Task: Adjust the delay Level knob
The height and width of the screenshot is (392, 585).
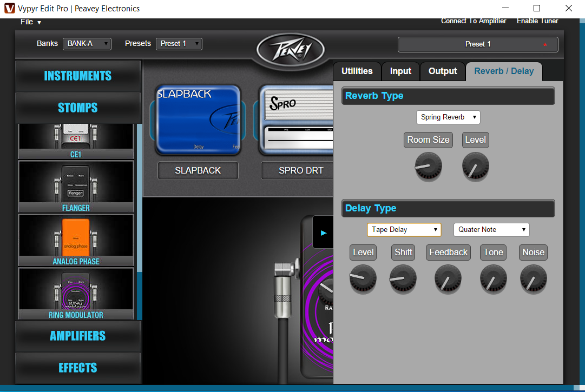Action: coord(363,278)
